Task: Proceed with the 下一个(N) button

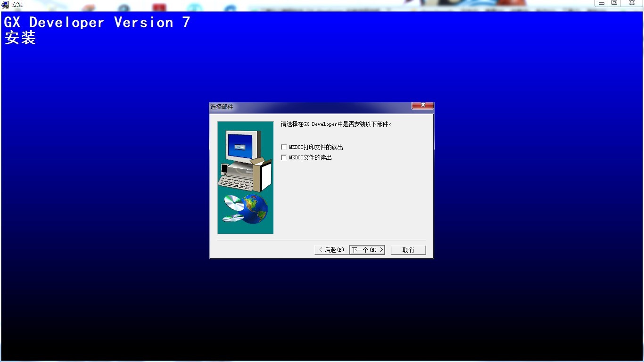Action: tap(367, 250)
